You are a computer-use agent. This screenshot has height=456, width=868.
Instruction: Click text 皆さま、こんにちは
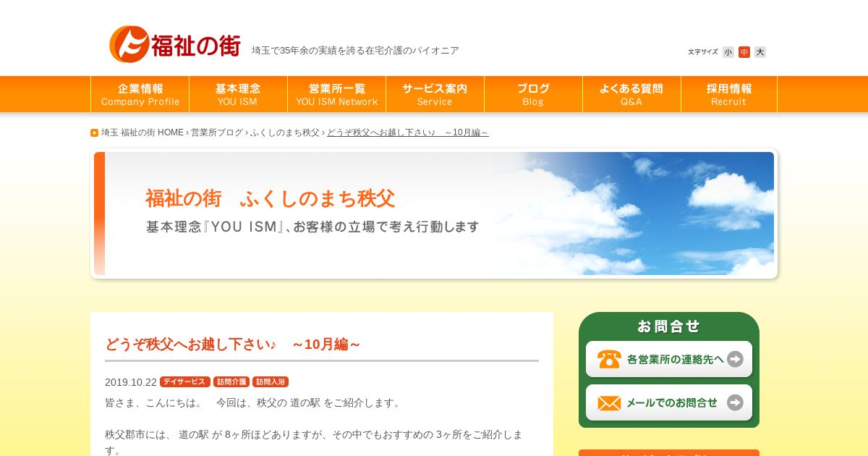click(153, 402)
